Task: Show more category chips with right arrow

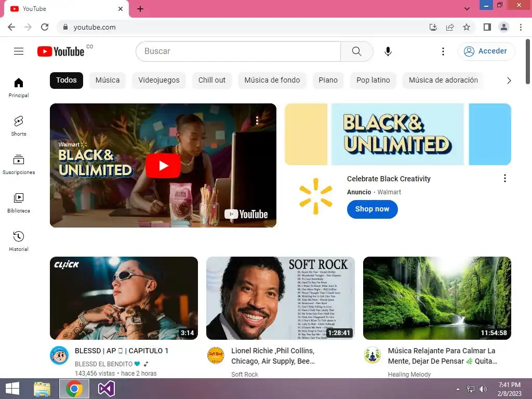Action: 509,81
